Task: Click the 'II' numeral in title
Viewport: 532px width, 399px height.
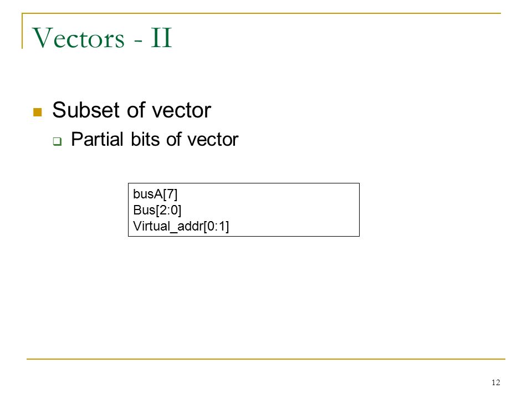Action: (161, 38)
